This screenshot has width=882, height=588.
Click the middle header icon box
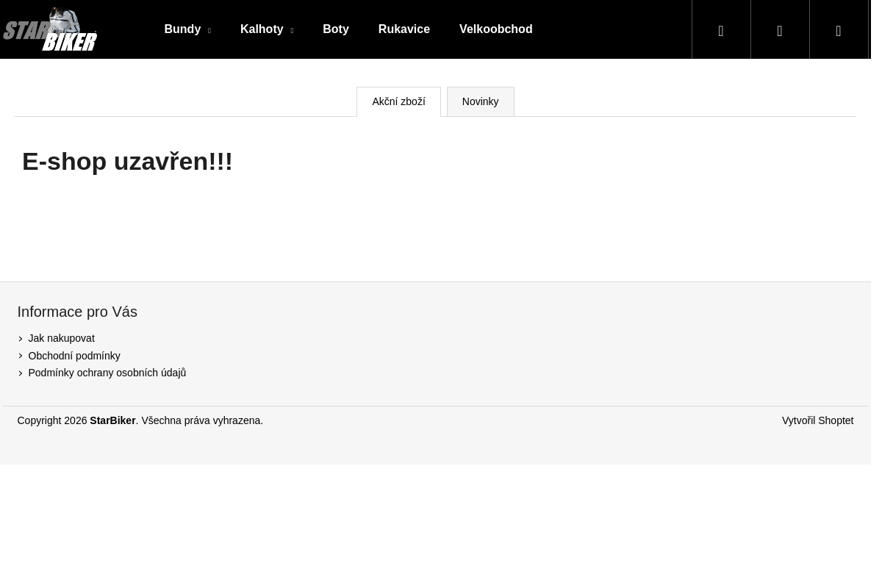tap(780, 29)
